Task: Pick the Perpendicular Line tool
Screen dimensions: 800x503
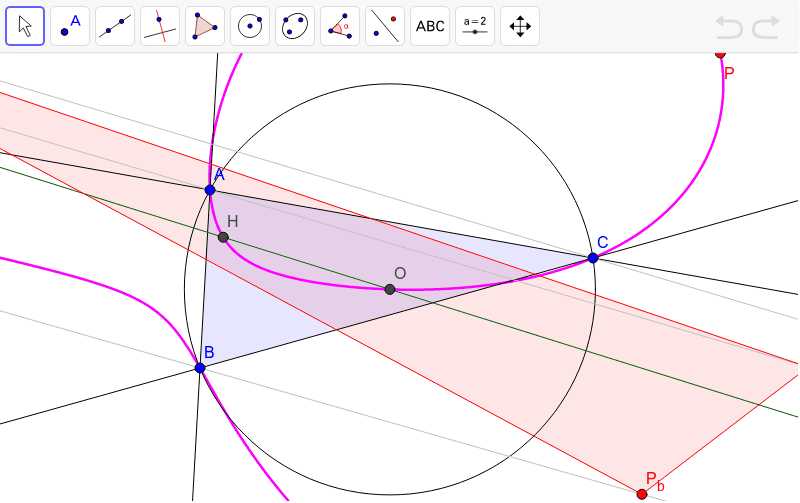Action: 160,26
